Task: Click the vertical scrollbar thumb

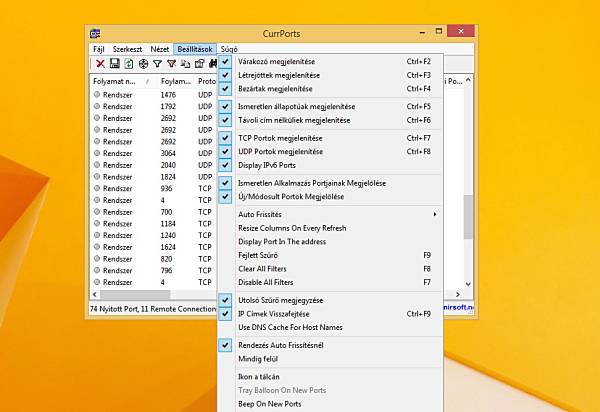Action: (468, 217)
